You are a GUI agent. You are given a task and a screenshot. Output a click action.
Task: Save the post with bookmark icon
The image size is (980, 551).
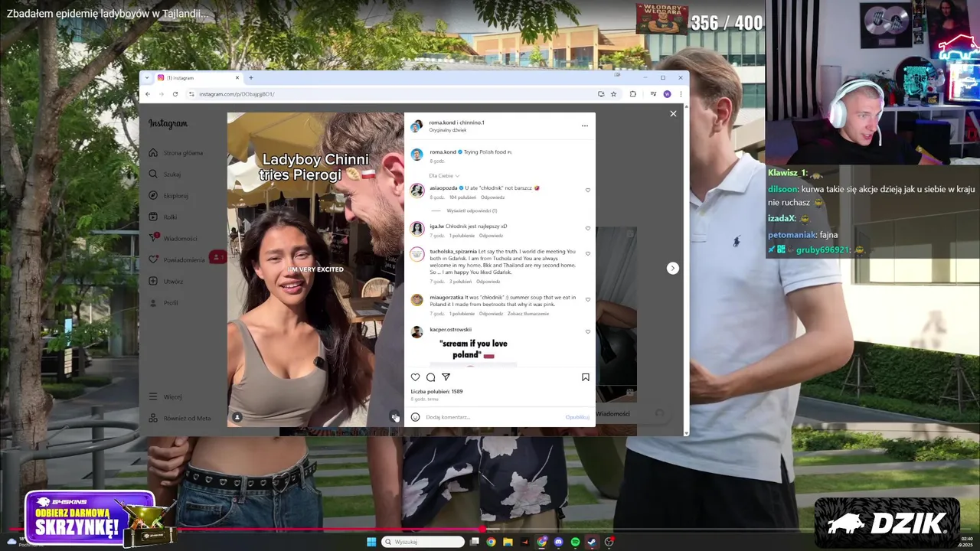coord(585,377)
